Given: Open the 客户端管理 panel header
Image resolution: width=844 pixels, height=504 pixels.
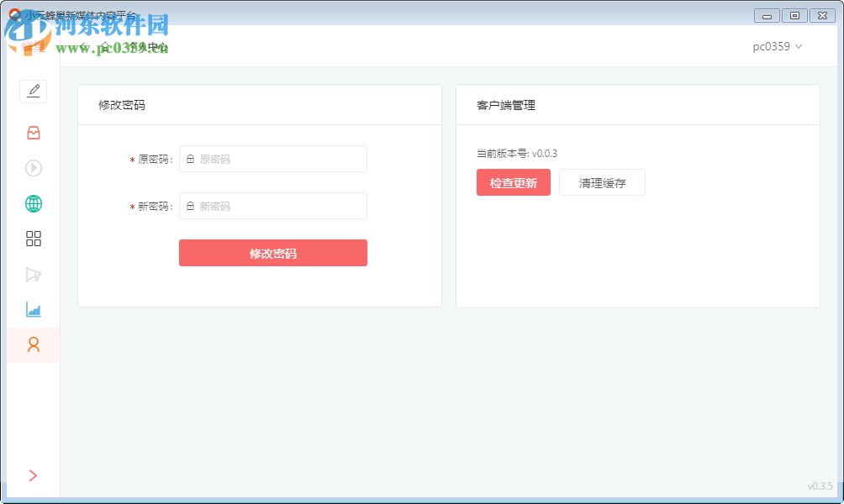Looking at the screenshot, I should tap(506, 105).
